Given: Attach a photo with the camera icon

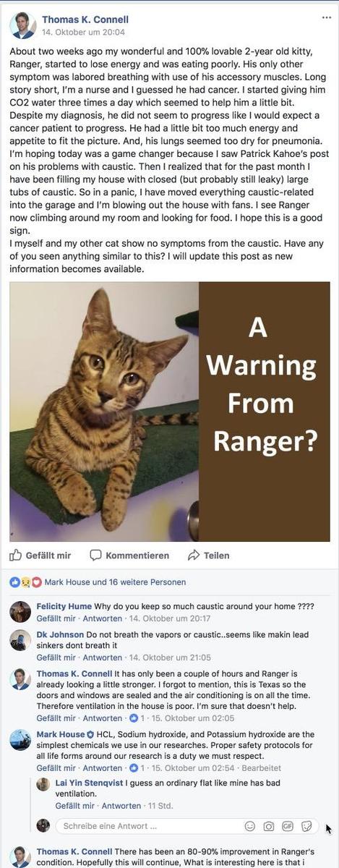Looking at the screenshot, I should click(269, 825).
